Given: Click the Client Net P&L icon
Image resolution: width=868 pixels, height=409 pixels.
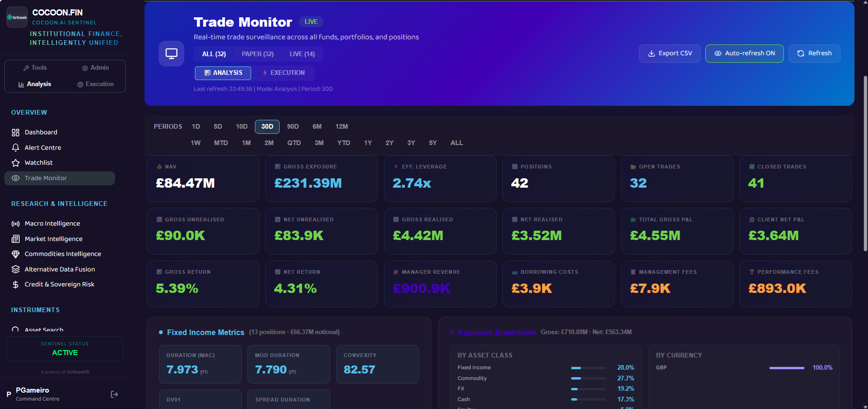Looking at the screenshot, I should (752, 219).
